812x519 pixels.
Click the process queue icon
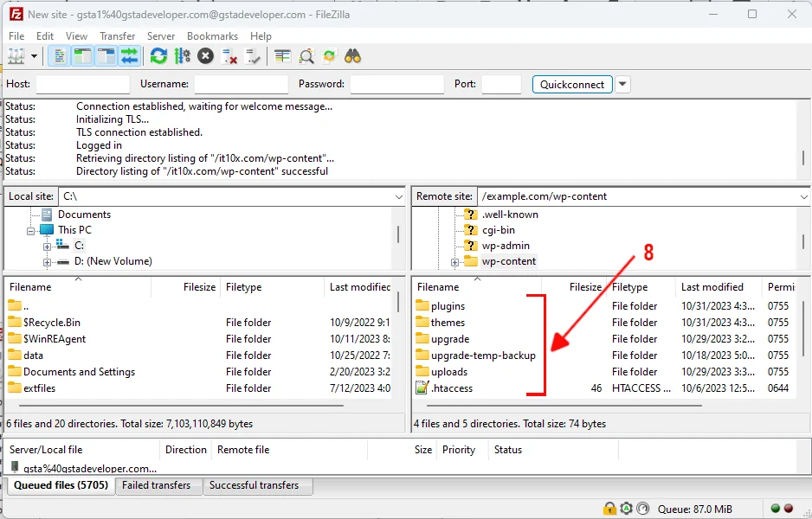[182, 56]
